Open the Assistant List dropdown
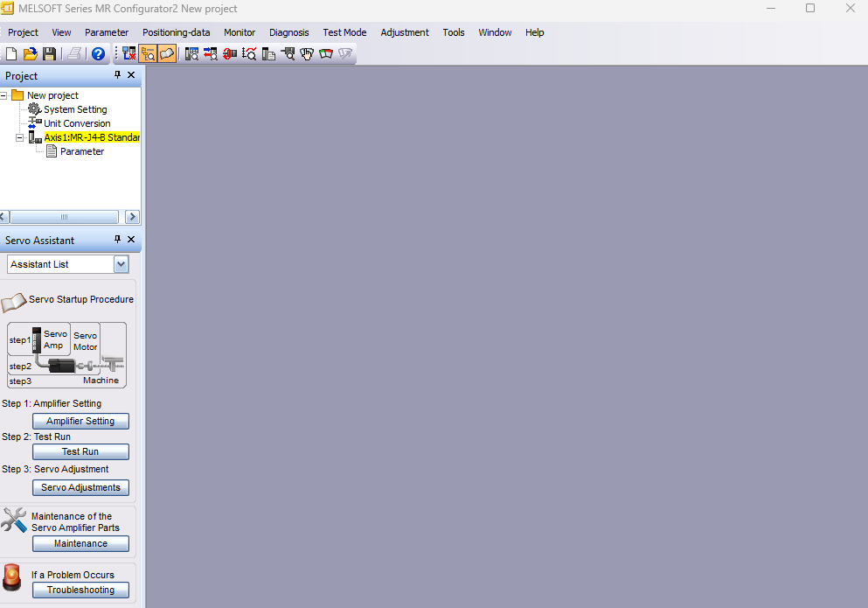 (121, 264)
